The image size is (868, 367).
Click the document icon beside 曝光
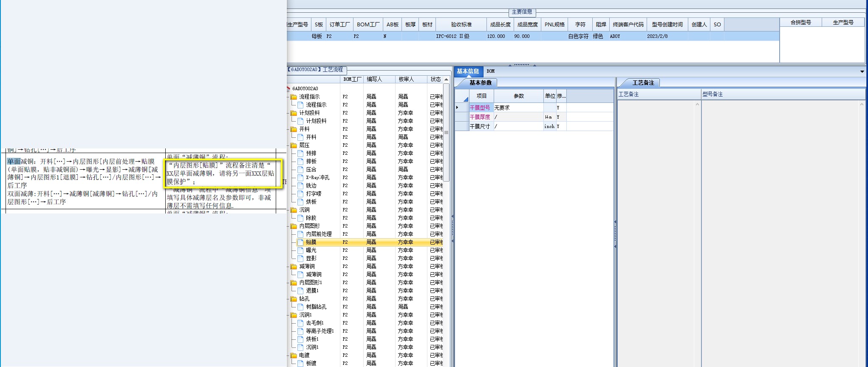coord(301,250)
